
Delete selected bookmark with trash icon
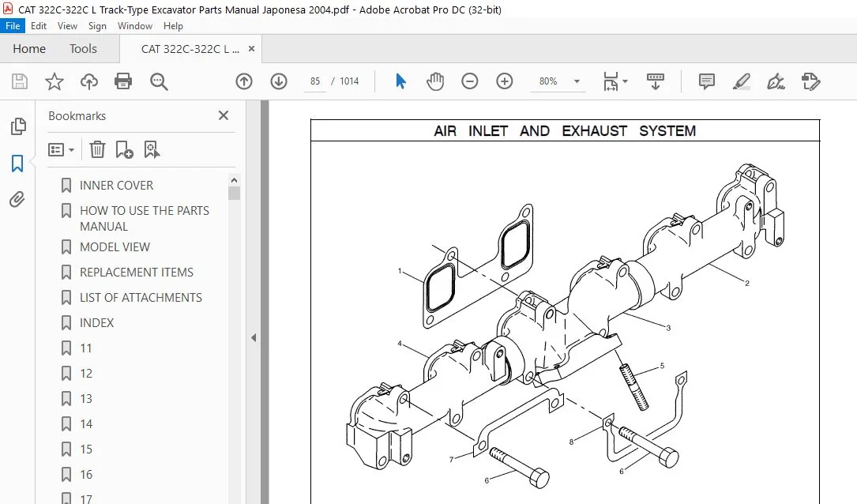point(97,149)
